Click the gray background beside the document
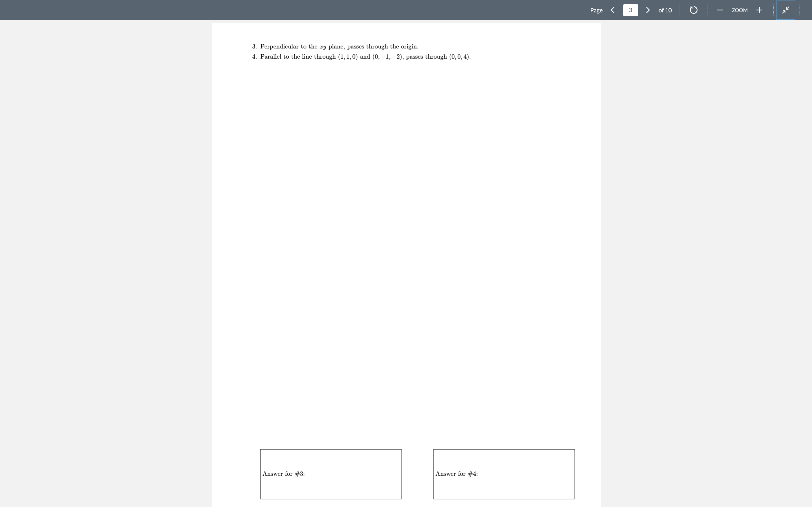Image resolution: width=812 pixels, height=507 pixels. pos(101,235)
